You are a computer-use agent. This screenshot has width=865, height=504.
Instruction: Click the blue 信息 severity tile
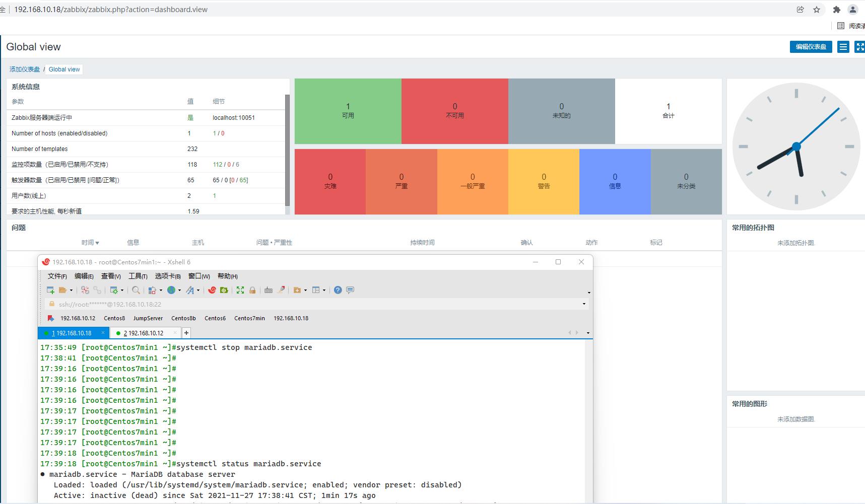click(x=615, y=181)
